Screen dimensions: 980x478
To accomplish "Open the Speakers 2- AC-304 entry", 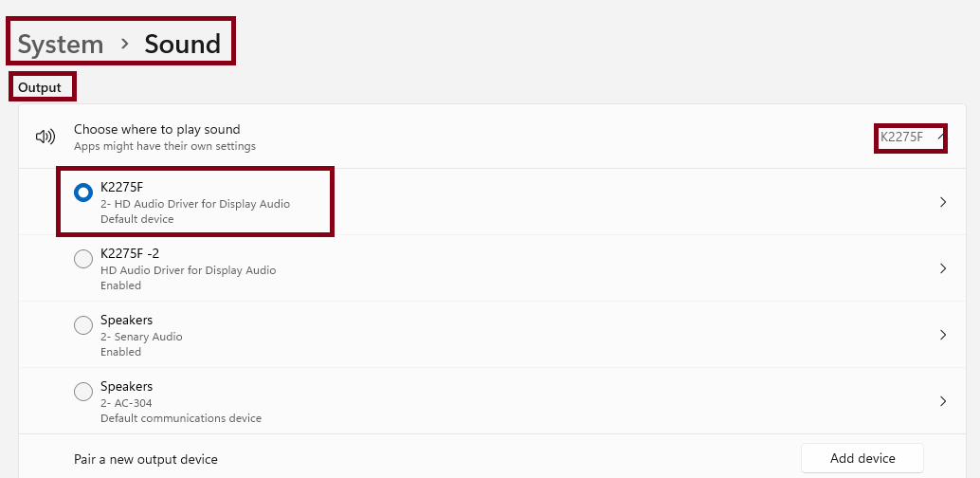I will click(493, 401).
